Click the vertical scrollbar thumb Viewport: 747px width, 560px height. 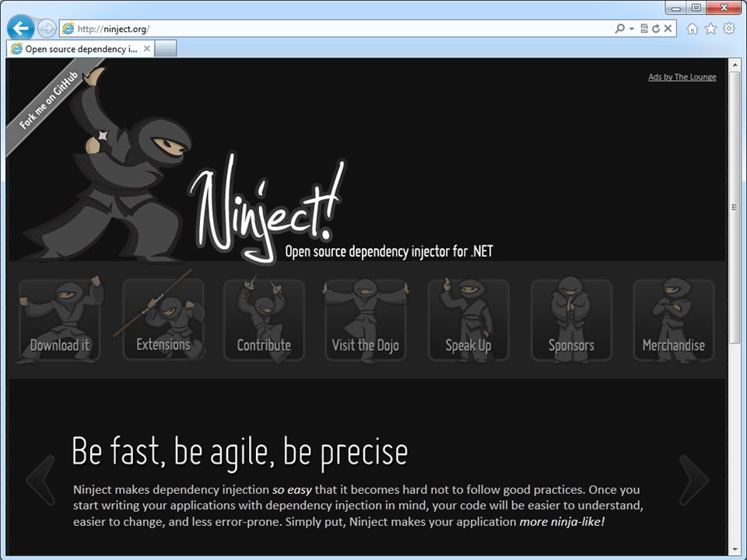point(734,207)
